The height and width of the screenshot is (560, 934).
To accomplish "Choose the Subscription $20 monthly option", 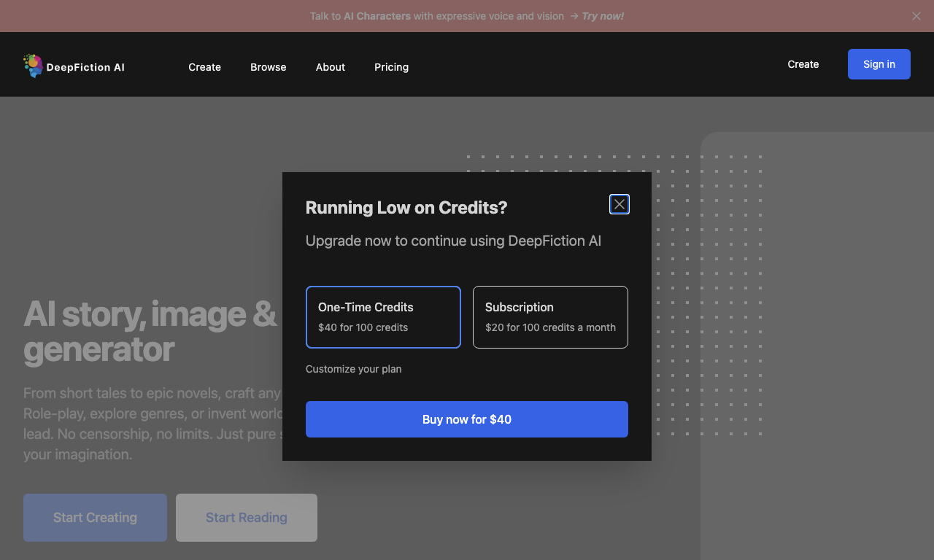I will click(x=550, y=317).
